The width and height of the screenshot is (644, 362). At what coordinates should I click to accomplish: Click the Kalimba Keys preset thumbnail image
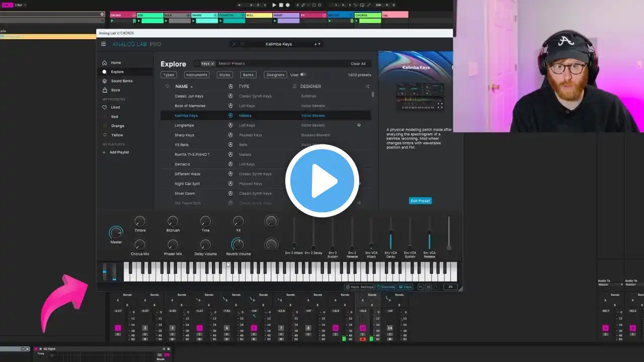pyautogui.click(x=420, y=97)
